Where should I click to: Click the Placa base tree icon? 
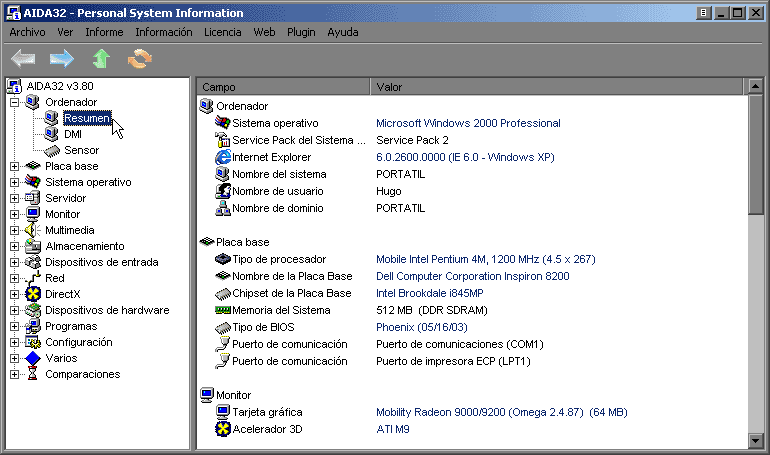(x=33, y=166)
